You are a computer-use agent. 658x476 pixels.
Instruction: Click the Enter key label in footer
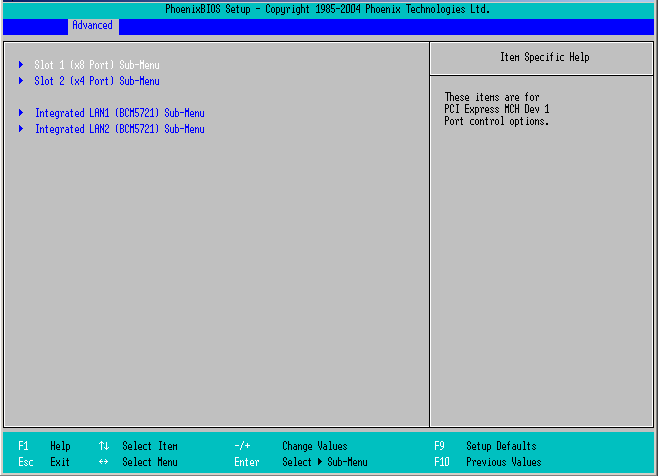(x=247, y=462)
